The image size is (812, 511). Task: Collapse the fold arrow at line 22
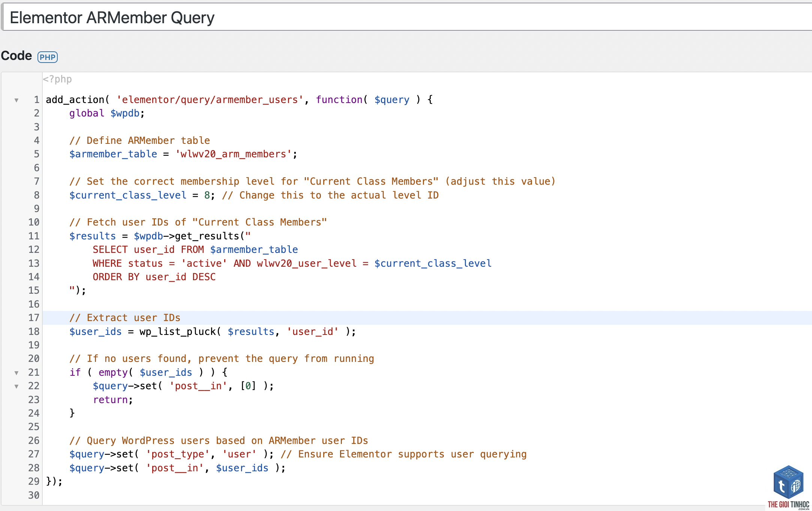16,386
